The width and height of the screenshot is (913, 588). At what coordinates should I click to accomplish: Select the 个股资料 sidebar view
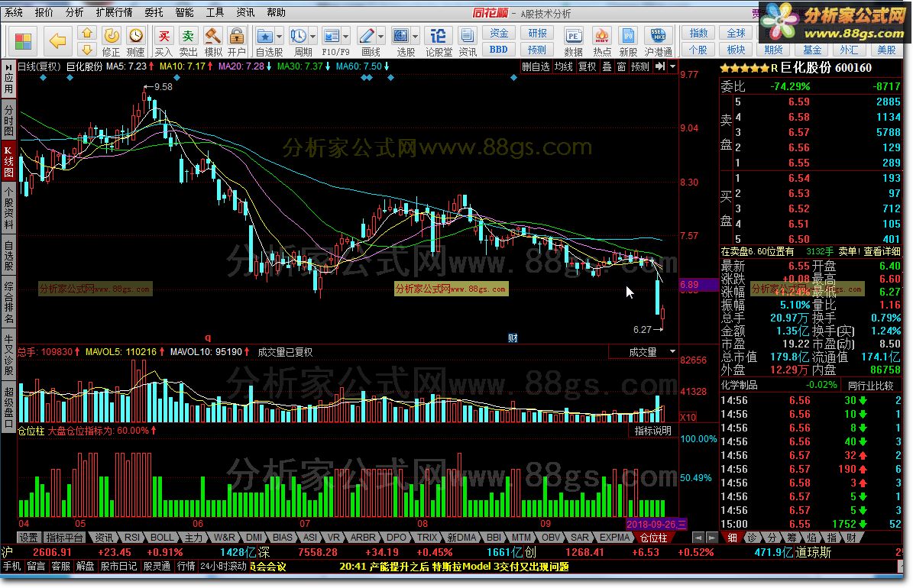[x=8, y=208]
